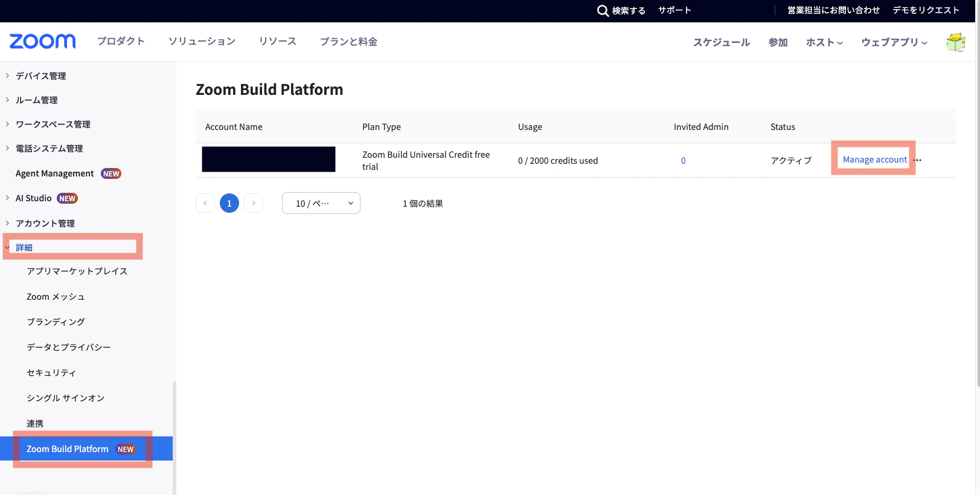
Task: Open the プロダクト menu
Action: tap(121, 41)
